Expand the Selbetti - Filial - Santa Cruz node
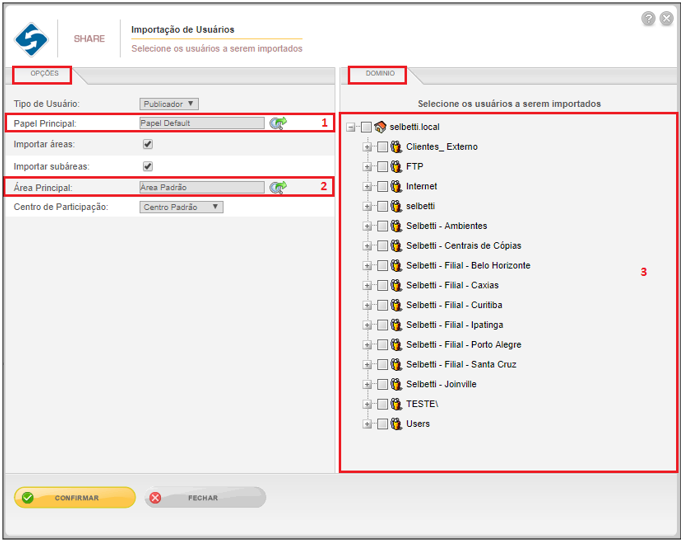Screen dimensions: 681x542 [x=367, y=365]
